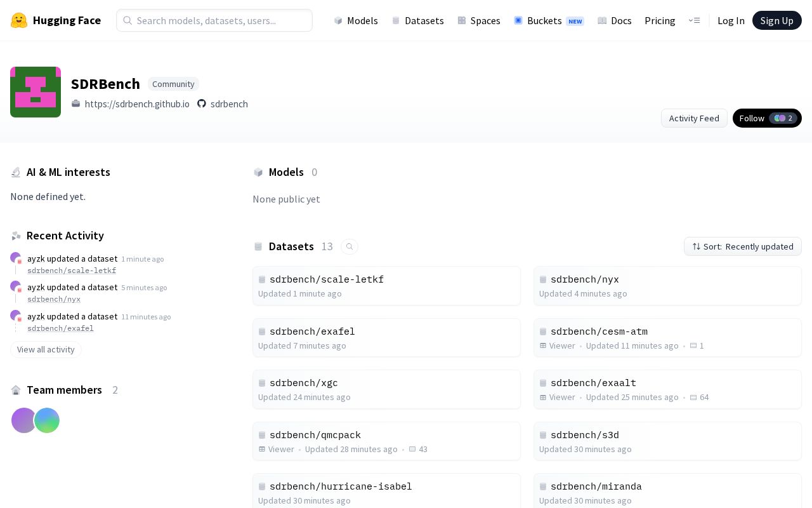Open the sdrbench/exafel dataset card
812x508 pixels.
(386, 338)
